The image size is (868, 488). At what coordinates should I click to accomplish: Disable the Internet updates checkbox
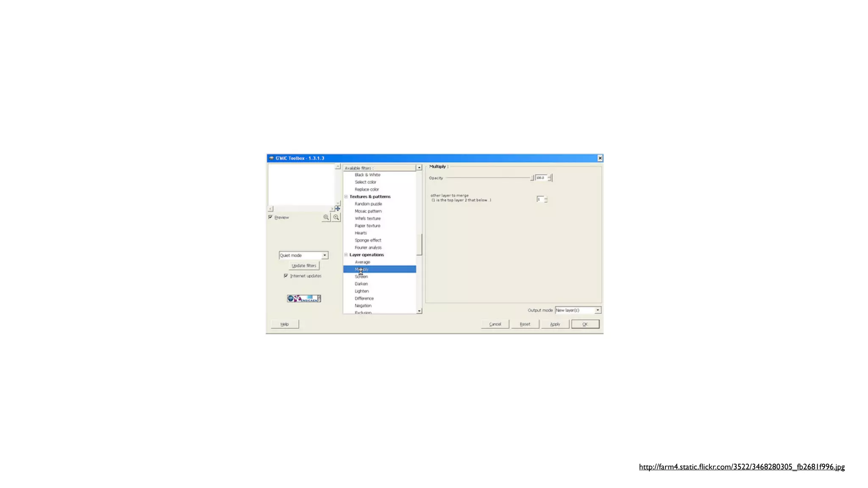[286, 276]
